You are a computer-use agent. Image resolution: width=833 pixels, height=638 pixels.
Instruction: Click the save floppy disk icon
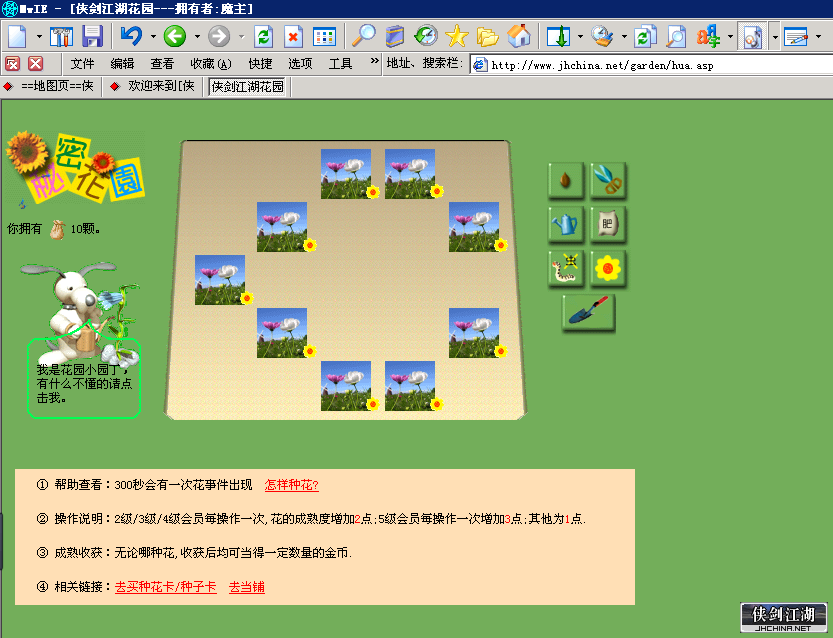pyautogui.click(x=92, y=37)
